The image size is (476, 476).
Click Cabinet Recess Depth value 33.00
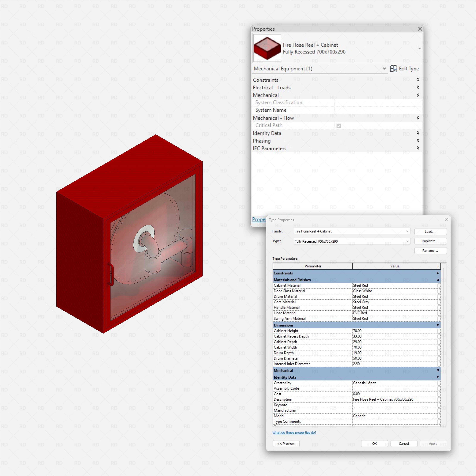coord(395,336)
